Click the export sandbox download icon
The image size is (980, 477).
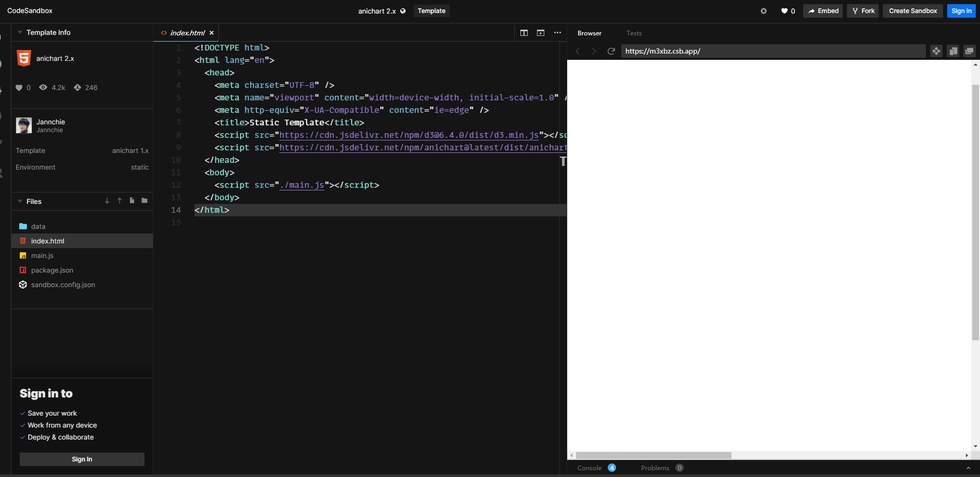tap(107, 200)
